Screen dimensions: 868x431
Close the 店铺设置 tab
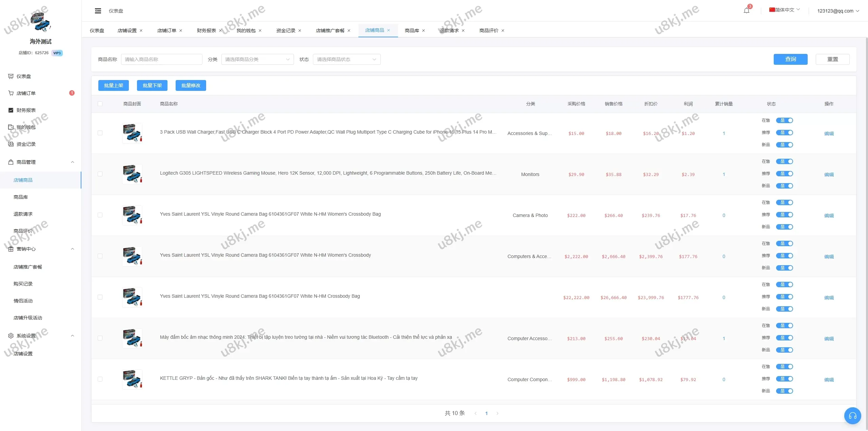coord(141,31)
